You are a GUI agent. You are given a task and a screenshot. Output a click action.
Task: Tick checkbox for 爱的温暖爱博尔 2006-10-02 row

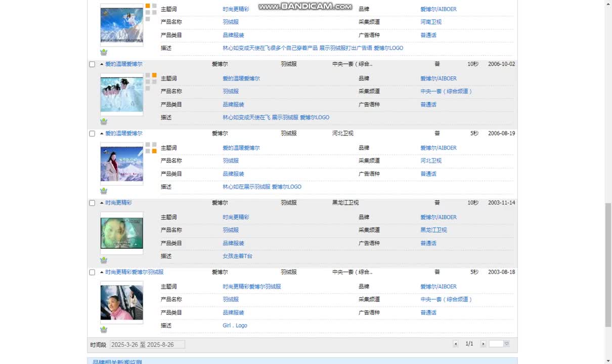pyautogui.click(x=92, y=64)
